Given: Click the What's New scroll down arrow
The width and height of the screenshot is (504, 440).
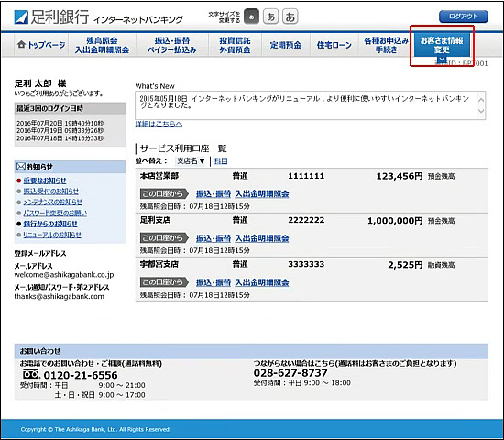Looking at the screenshot, I should point(481,111).
